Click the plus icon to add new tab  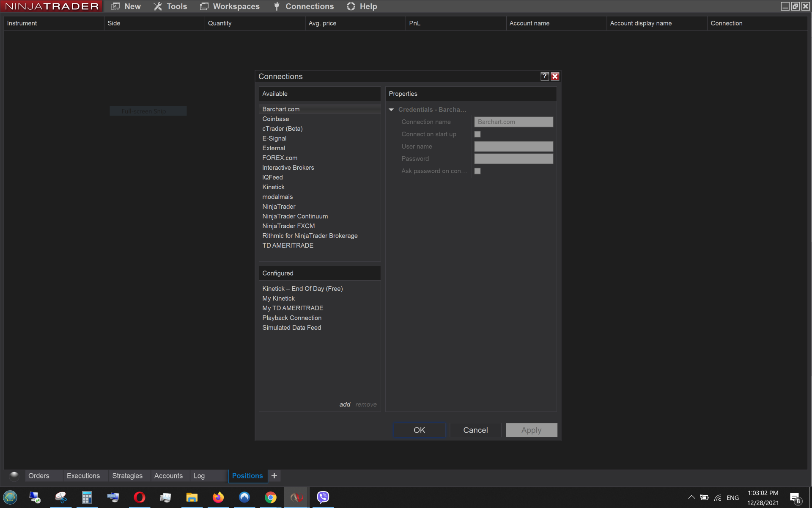[274, 476]
